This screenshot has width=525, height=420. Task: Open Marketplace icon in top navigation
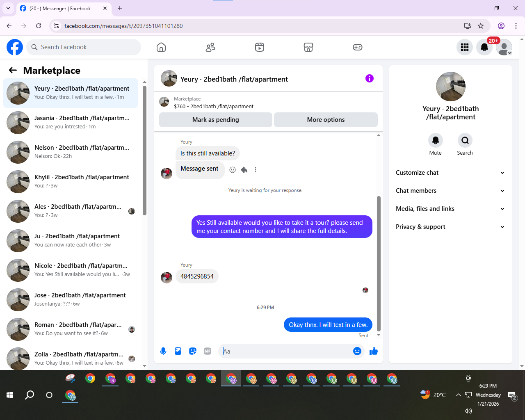308,47
